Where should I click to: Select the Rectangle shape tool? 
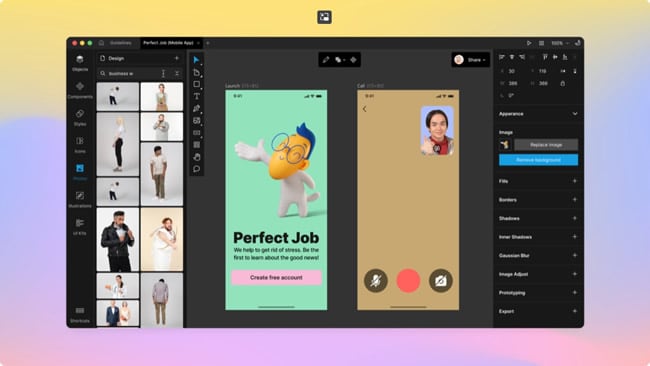pos(196,84)
